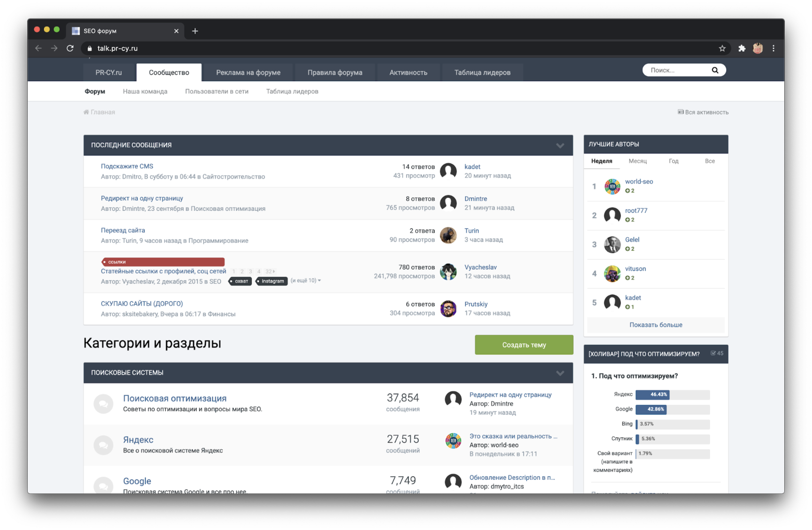Open the extensions puzzle icon

[741, 48]
